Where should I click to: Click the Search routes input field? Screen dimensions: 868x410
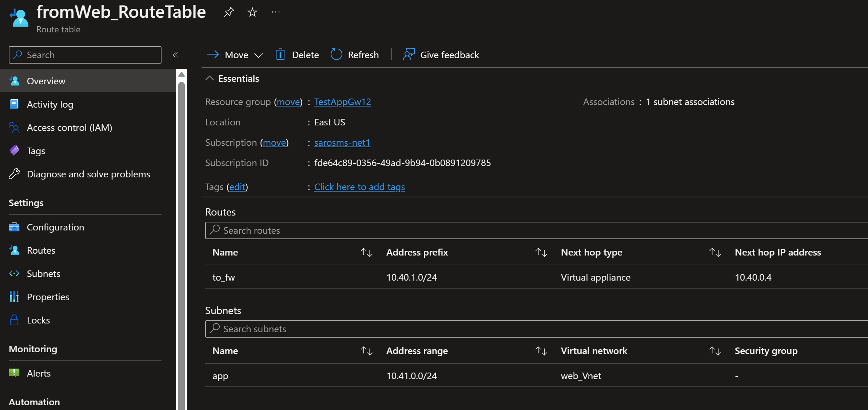coord(509,230)
